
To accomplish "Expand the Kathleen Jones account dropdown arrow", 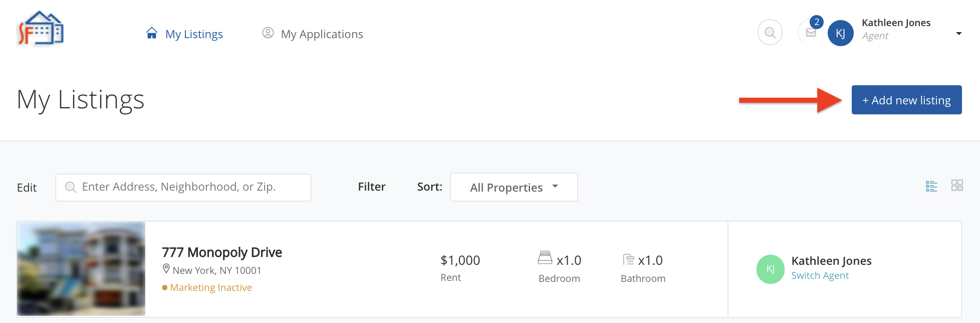I will [x=959, y=34].
